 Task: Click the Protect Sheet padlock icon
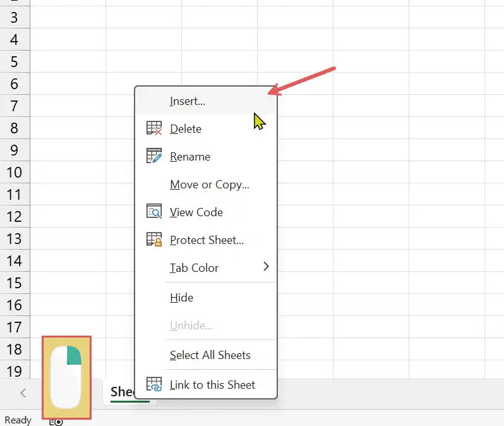coord(154,240)
